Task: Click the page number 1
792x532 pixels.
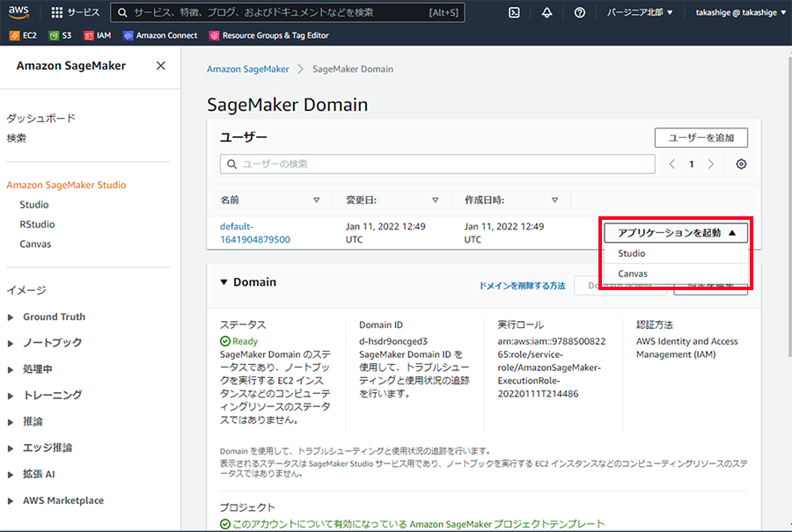Action: coord(692,164)
